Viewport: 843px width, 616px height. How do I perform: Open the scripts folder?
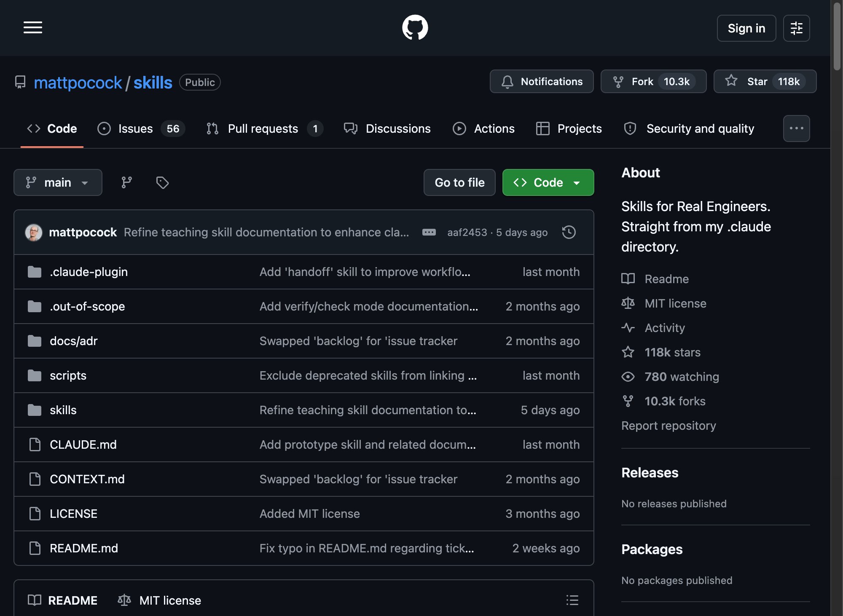click(x=68, y=375)
